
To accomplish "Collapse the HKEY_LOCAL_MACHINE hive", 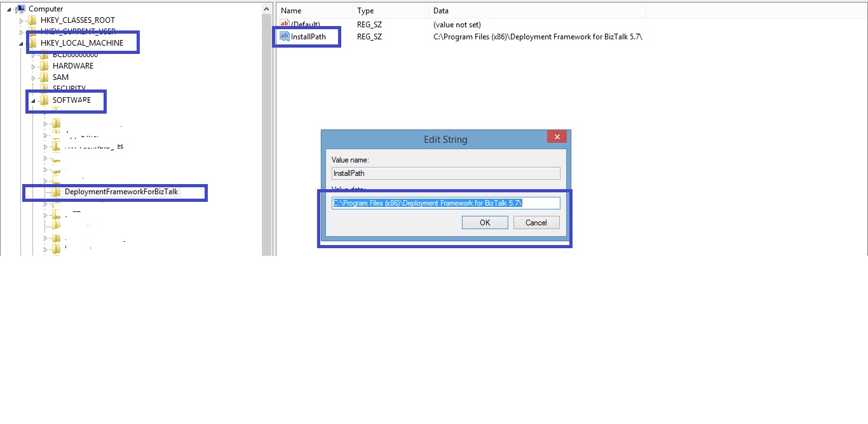I will (x=22, y=43).
